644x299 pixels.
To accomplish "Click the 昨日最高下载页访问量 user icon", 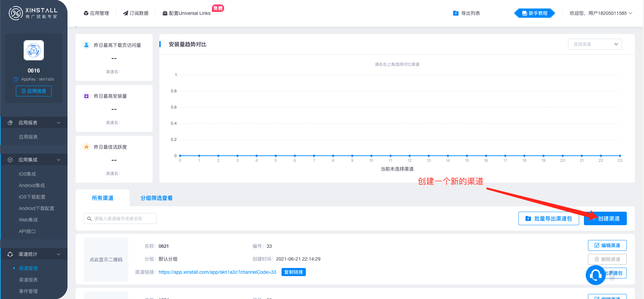I will pos(86,45).
